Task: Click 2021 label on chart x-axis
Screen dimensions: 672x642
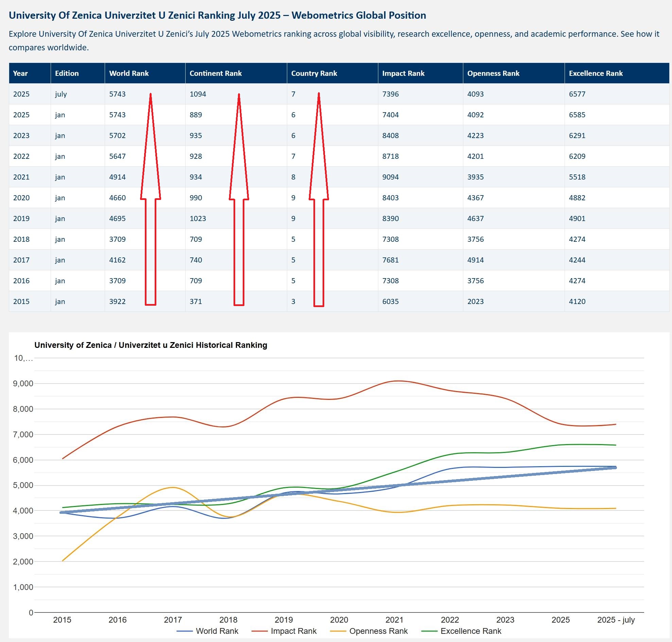Action: click(x=394, y=620)
